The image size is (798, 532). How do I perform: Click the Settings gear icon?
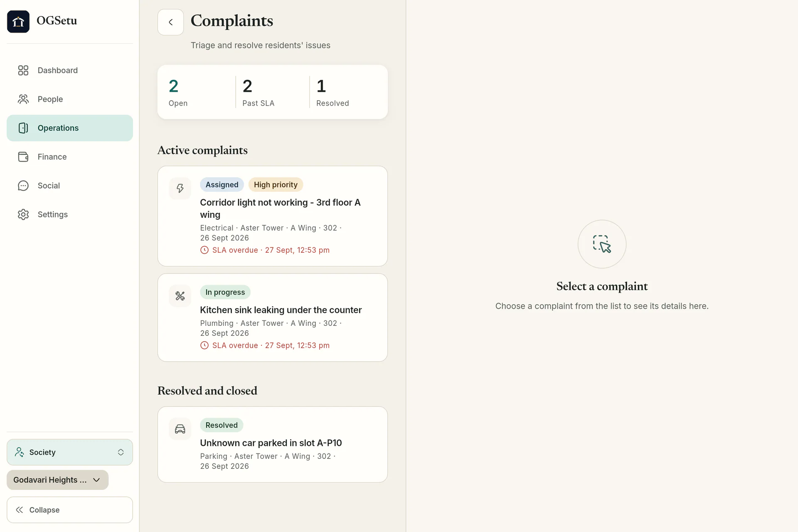(23, 214)
